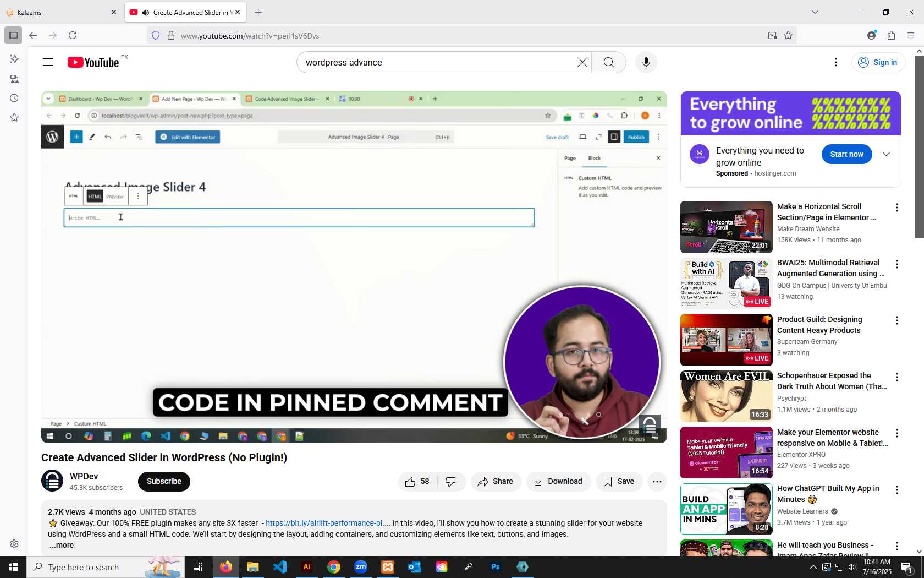Image resolution: width=924 pixels, height=578 pixels.
Task: Open the YouTube hamburger guide menu
Action: point(48,62)
